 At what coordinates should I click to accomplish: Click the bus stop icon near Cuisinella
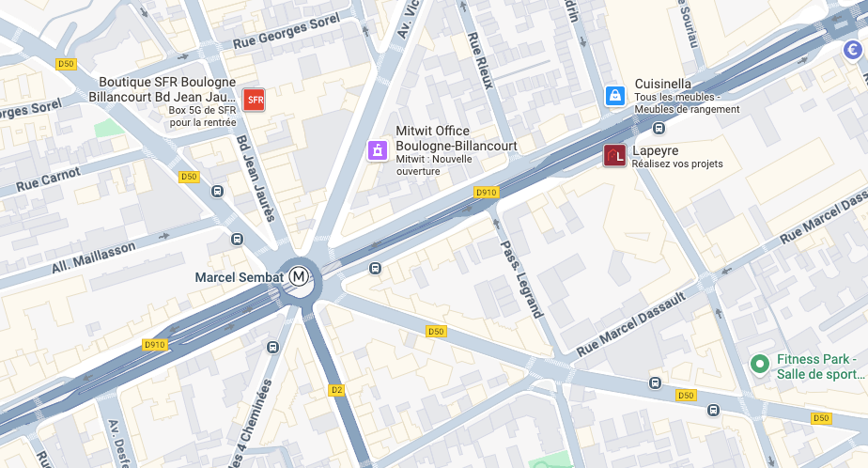click(659, 129)
